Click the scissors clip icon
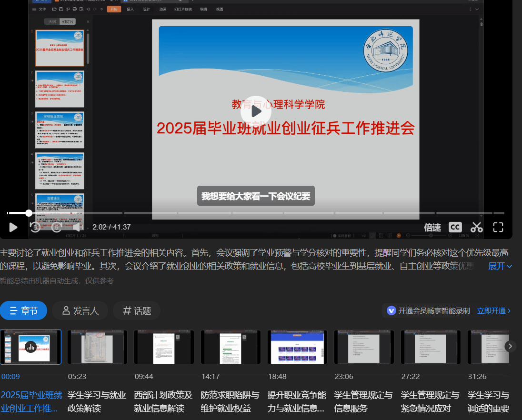This screenshot has width=522, height=420. pos(476,227)
